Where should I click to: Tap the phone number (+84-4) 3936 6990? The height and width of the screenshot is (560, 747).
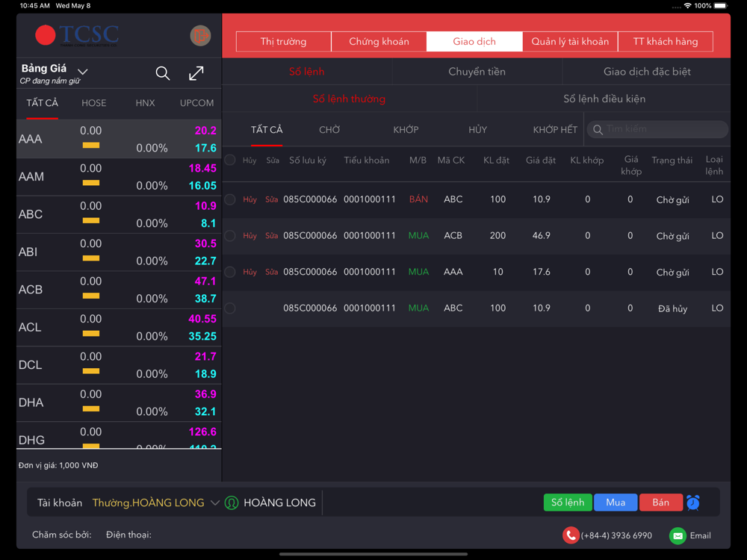click(x=616, y=535)
